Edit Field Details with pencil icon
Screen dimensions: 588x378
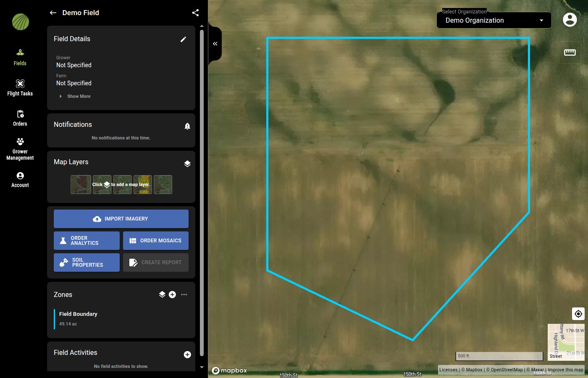pyautogui.click(x=183, y=39)
